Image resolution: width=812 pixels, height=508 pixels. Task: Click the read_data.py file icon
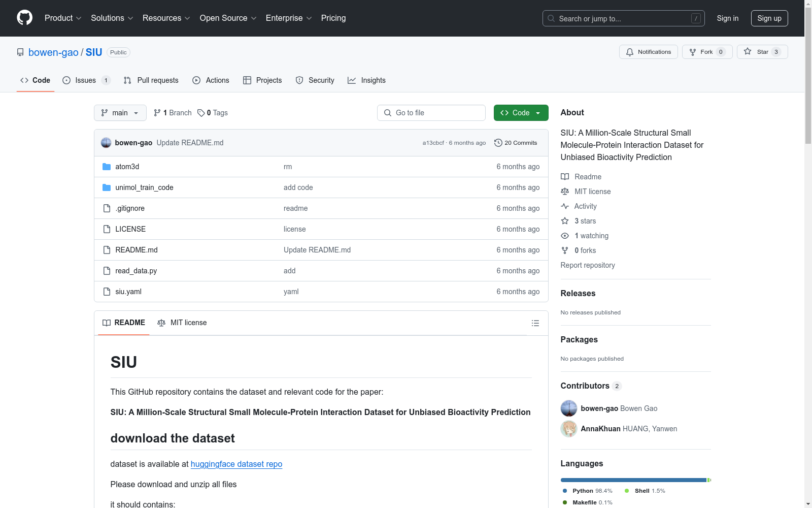pos(107,271)
